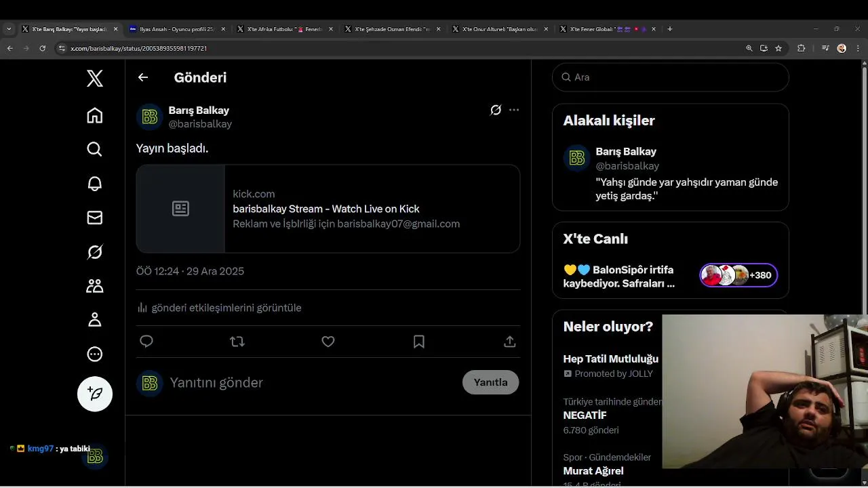The height and width of the screenshot is (488, 868).
Task: Open Grok icon in the sidebar
Action: pos(95,252)
